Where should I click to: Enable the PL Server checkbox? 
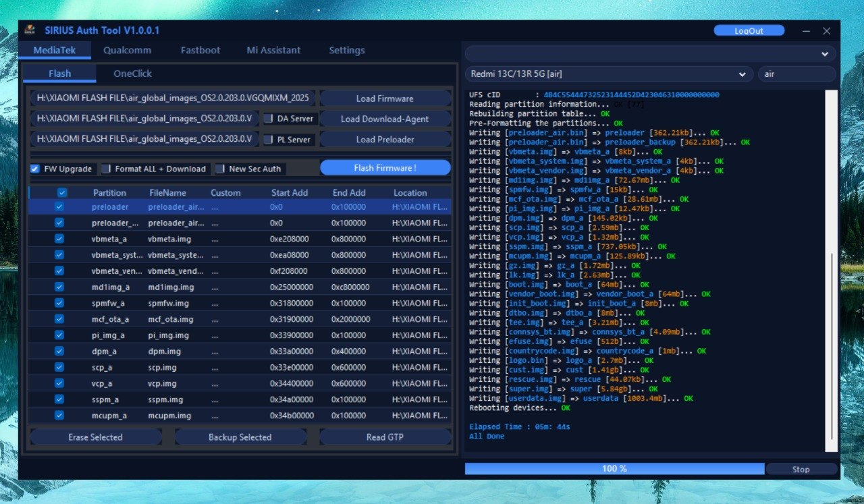[269, 140]
